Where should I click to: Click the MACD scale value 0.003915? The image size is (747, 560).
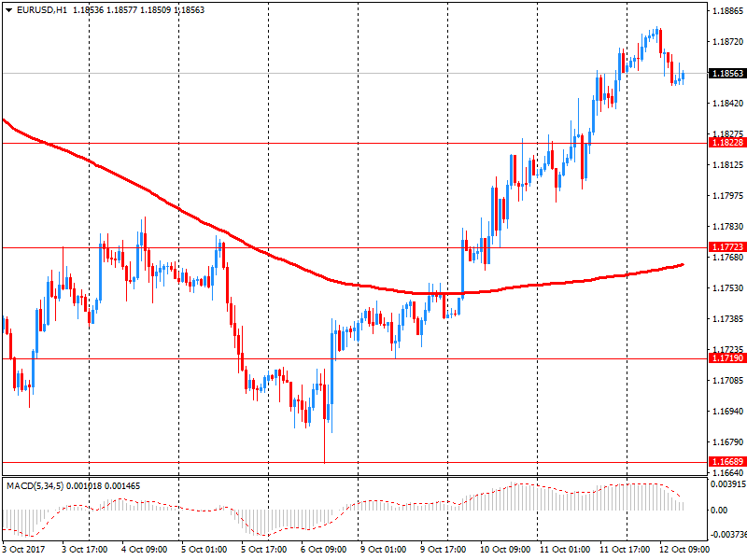728,483
